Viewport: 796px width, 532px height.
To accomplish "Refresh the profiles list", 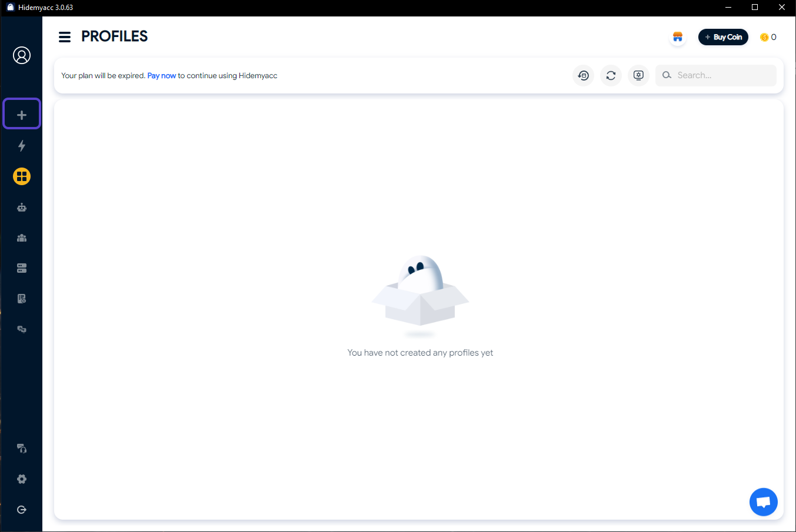I will (x=611, y=75).
